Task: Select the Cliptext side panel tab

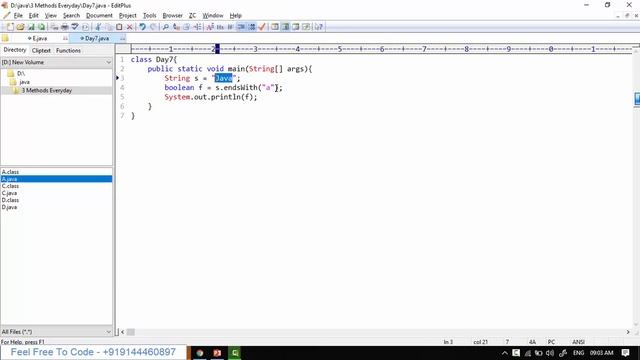Action: [x=41, y=50]
